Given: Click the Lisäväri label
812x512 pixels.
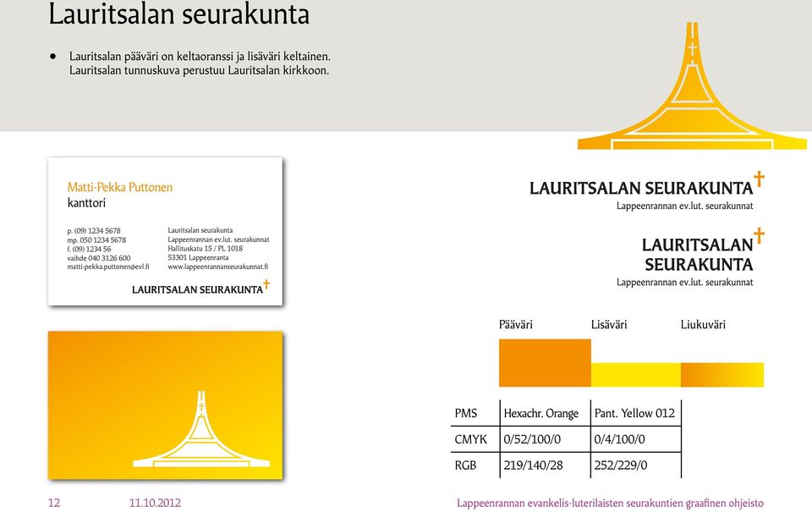Looking at the screenshot, I should pos(608,324).
